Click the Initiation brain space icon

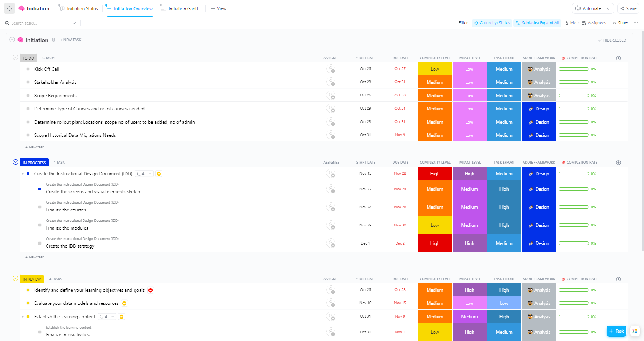point(22,8)
